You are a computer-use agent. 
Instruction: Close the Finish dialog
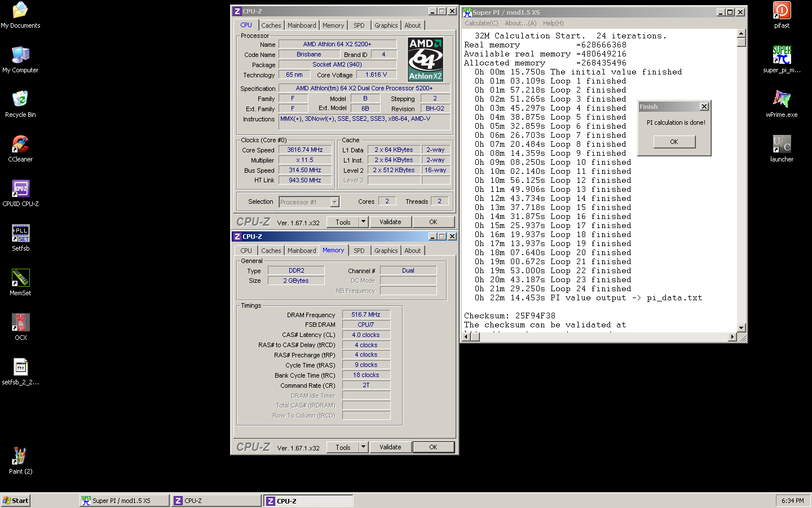704,107
